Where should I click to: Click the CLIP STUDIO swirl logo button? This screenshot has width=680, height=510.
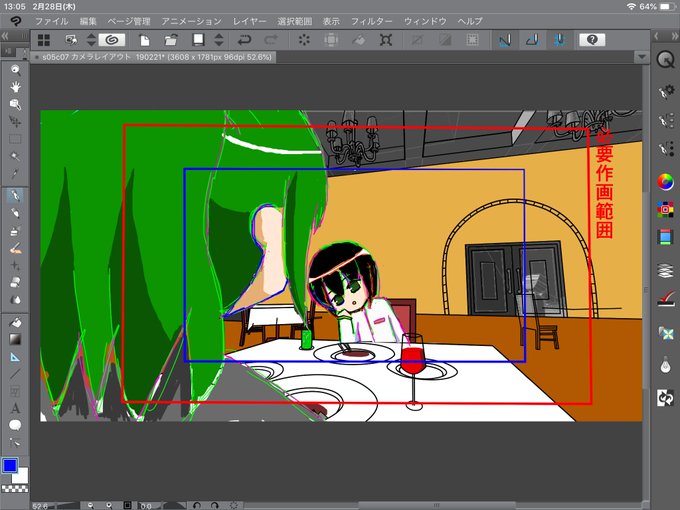pyautogui.click(x=112, y=40)
